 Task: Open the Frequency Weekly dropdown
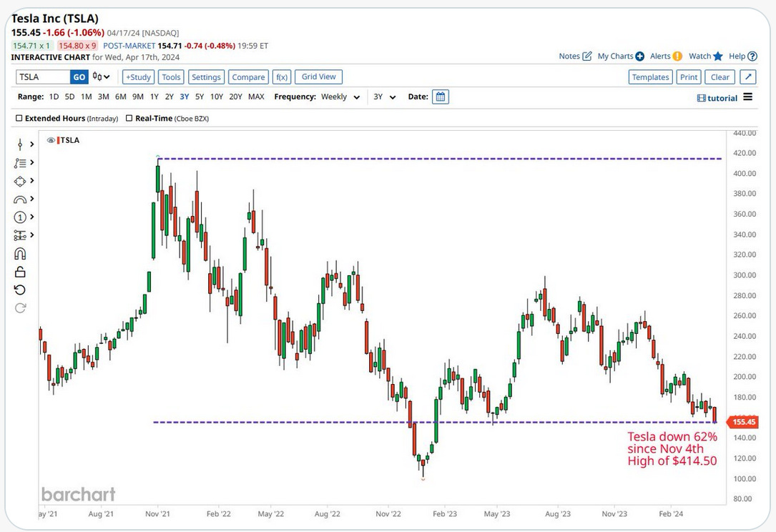(340, 97)
